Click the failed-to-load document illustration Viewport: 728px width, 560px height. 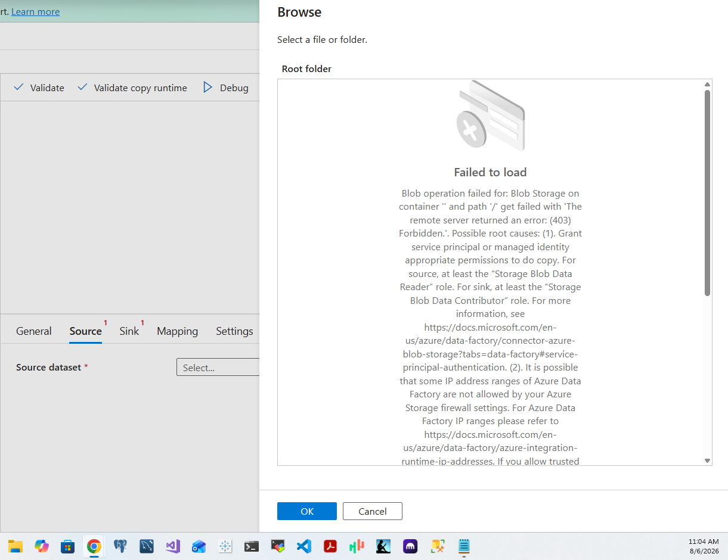pos(490,116)
